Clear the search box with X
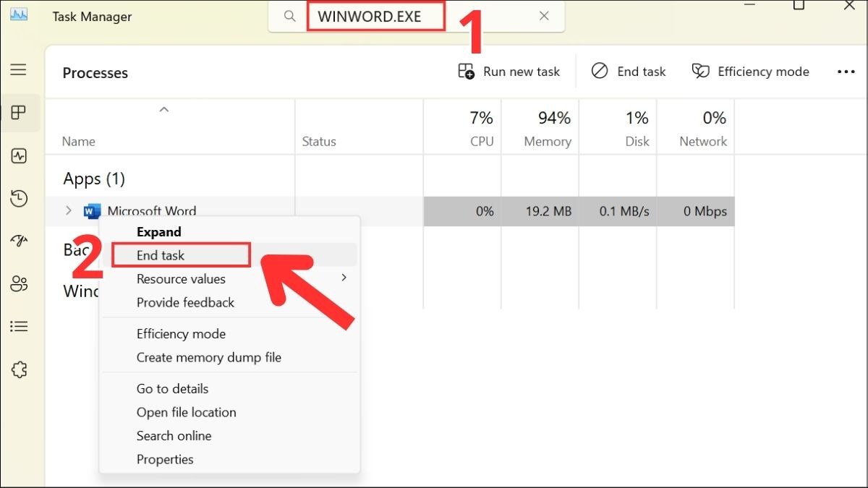Screen dimensions: 868x488 544,16
